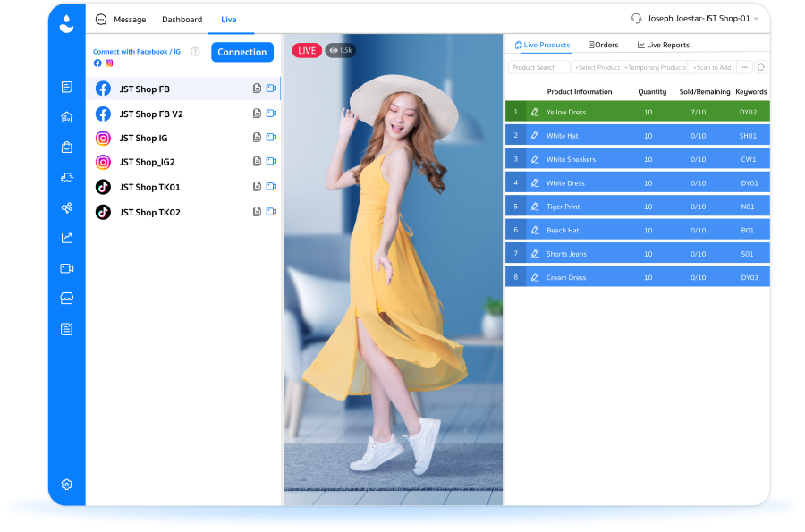The height and width of the screenshot is (532, 805).
Task: Go to Dashboard in top menu
Action: [182, 20]
